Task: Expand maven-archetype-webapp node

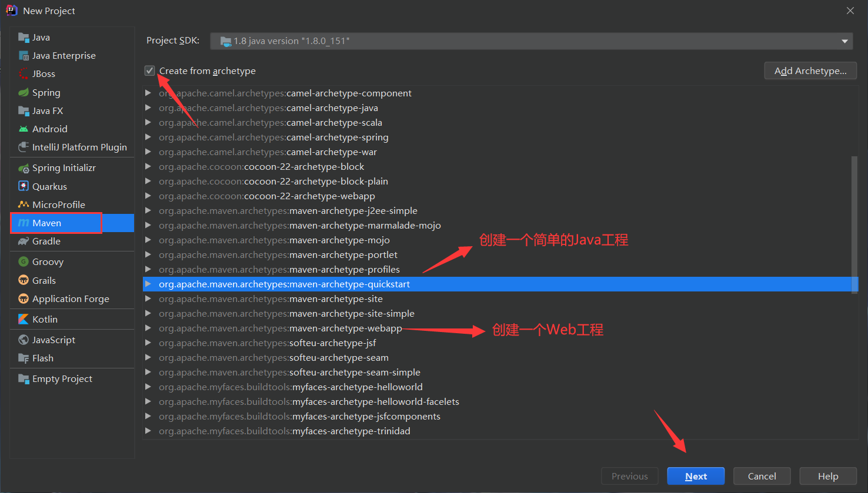Action: [x=148, y=328]
